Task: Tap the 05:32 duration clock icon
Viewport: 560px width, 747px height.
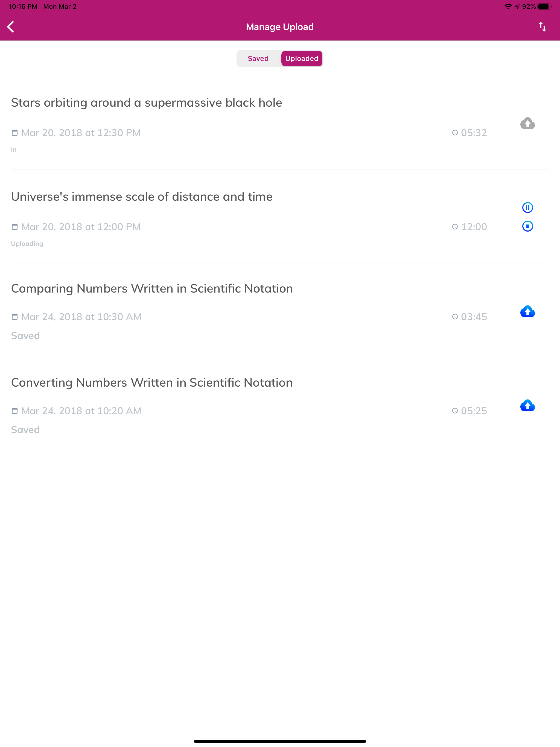Action: pos(455,133)
